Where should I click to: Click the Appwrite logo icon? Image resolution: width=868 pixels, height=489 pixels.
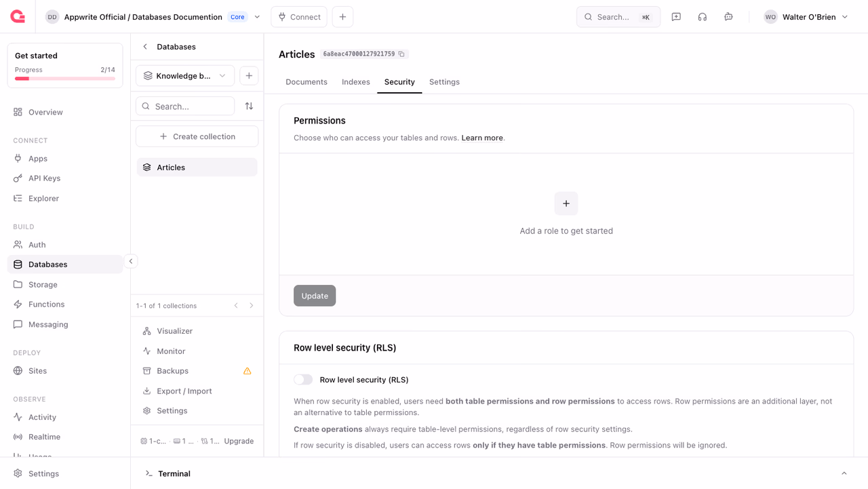click(18, 16)
